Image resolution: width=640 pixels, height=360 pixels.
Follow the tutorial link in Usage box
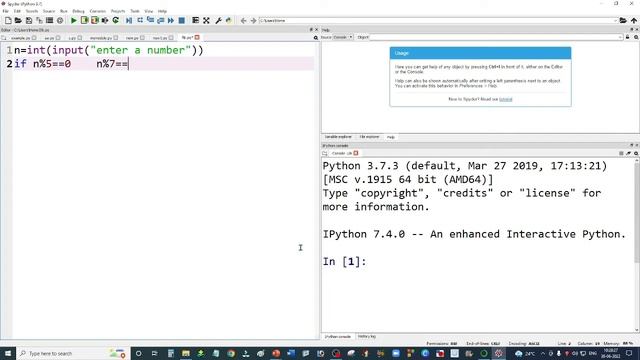click(x=505, y=99)
